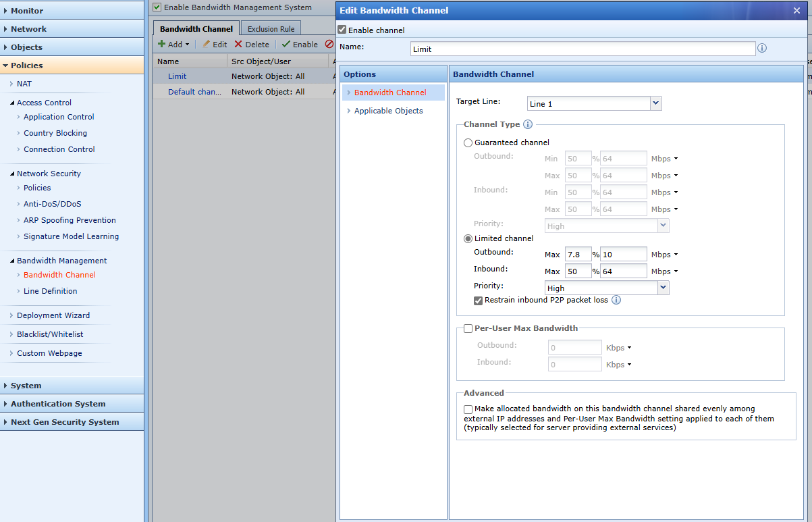Open the Line Definition page

[50, 291]
